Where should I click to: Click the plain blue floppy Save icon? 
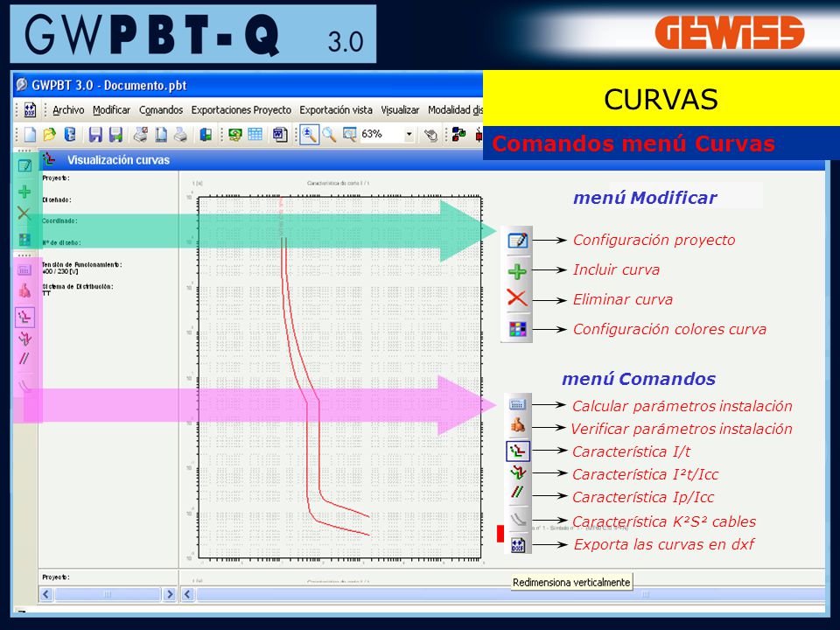click(95, 134)
